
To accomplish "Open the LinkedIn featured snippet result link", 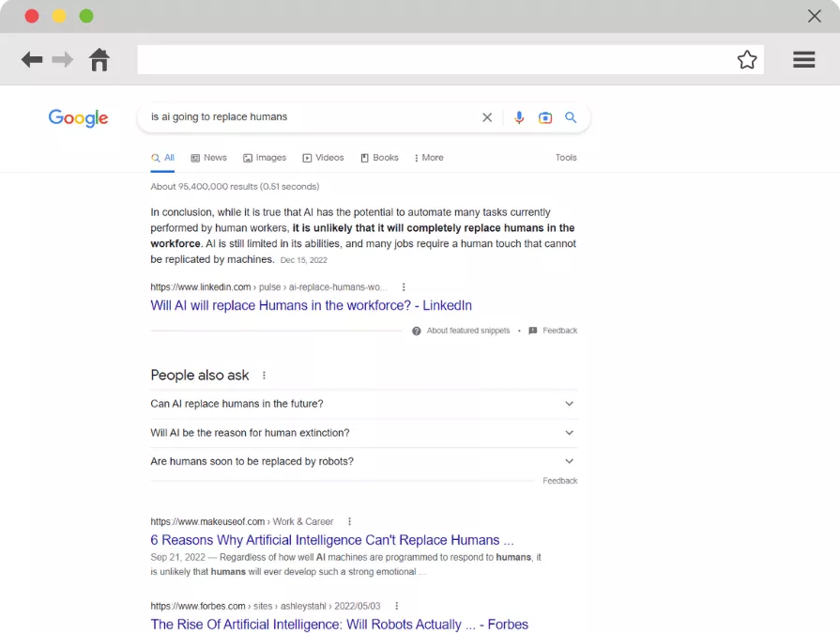I will pyautogui.click(x=311, y=305).
